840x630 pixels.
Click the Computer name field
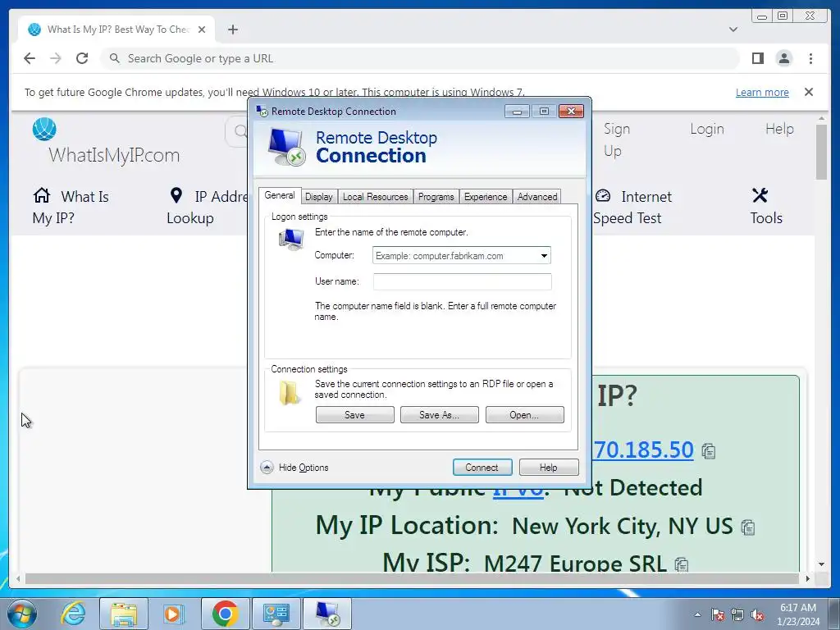461,256
